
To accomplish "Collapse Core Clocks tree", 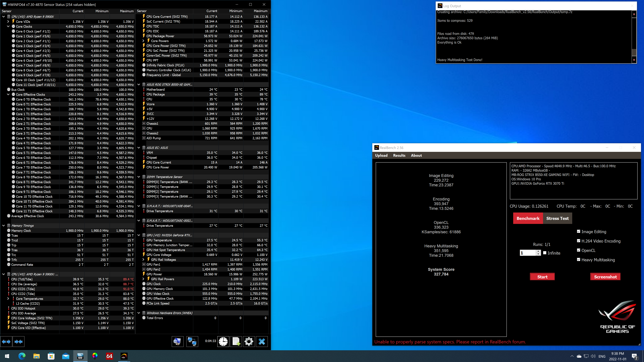I will tap(8, 26).
